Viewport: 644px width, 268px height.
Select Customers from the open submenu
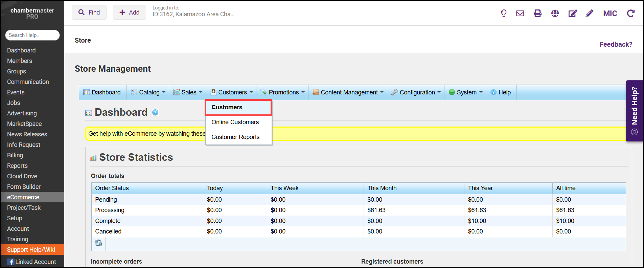[x=227, y=107]
